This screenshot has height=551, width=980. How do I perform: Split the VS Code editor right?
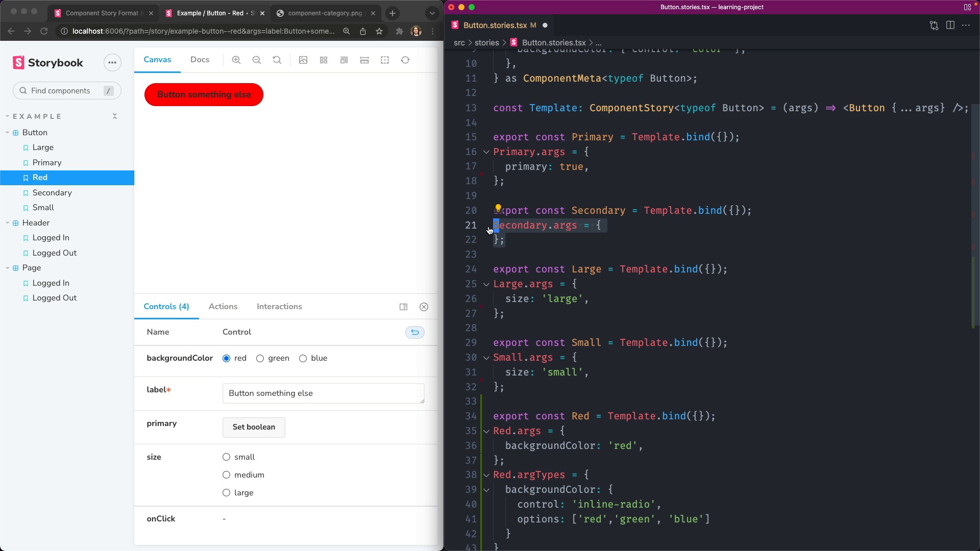(x=950, y=25)
